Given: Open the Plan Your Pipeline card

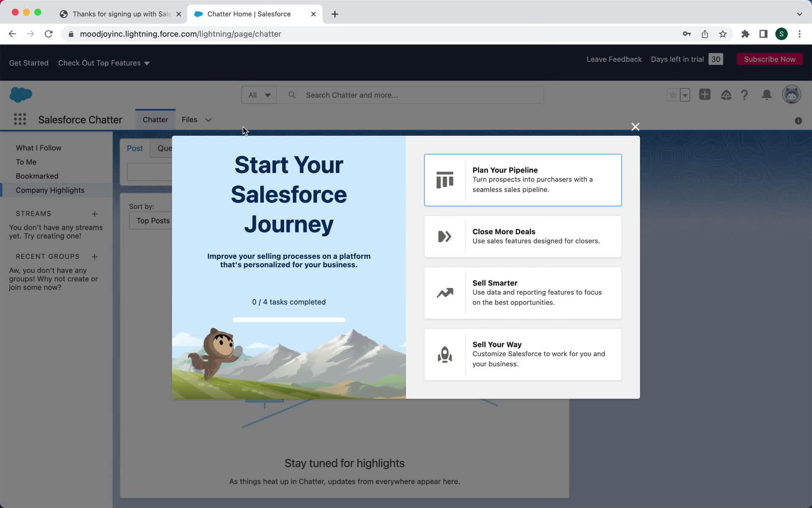Looking at the screenshot, I should tap(523, 180).
